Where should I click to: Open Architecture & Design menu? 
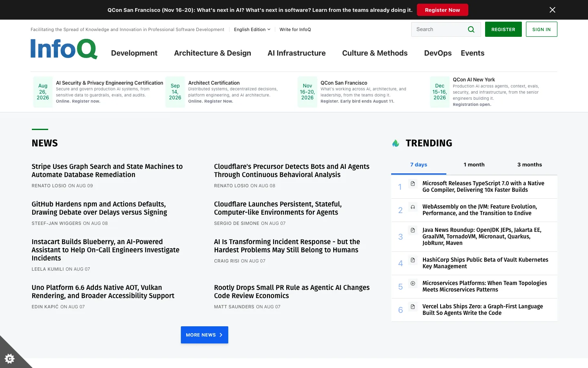tap(212, 53)
